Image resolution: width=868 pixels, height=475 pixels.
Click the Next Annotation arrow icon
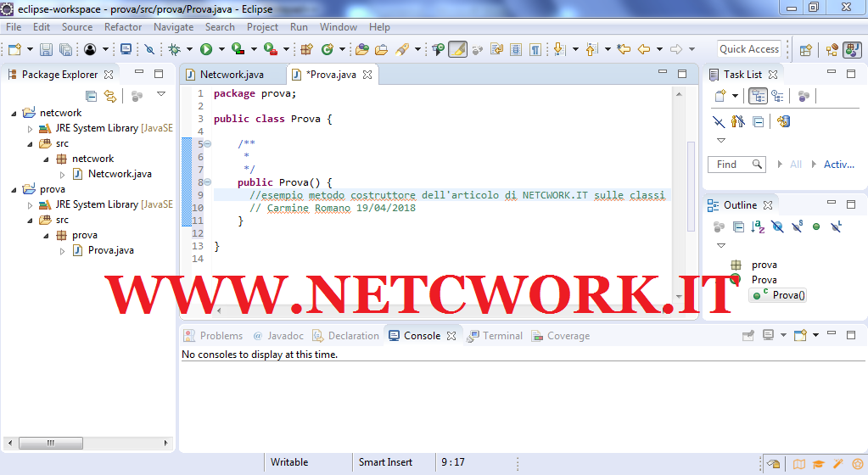(560, 49)
